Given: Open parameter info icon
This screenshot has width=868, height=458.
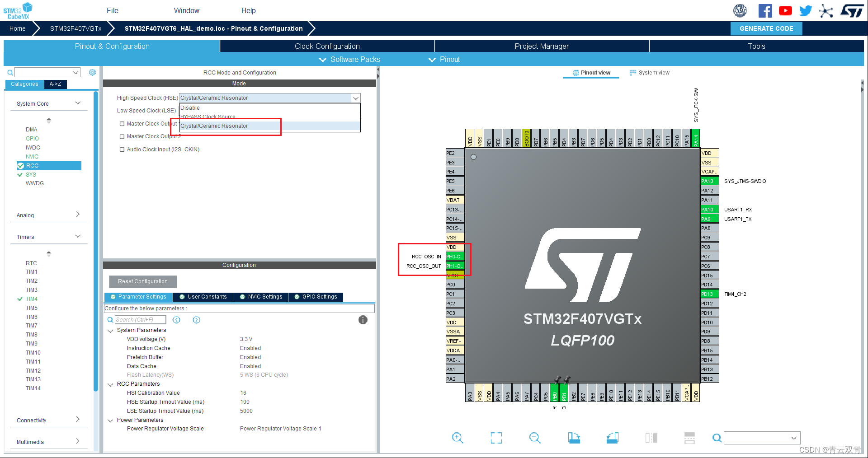Looking at the screenshot, I should pyautogui.click(x=363, y=320).
